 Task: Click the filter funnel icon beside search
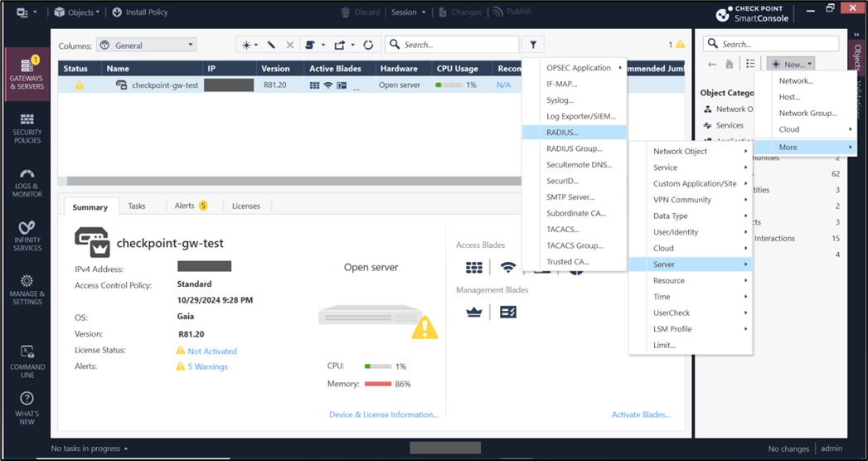533,45
